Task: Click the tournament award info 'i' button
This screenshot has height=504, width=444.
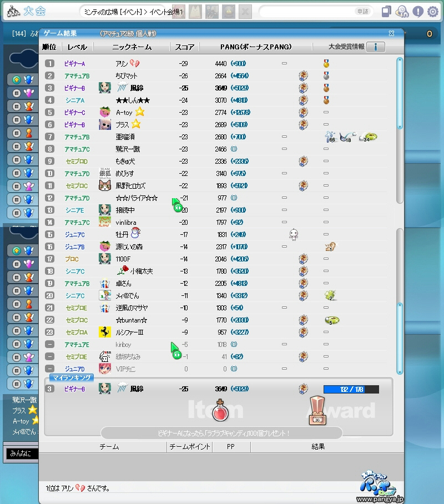Action: tap(375, 47)
